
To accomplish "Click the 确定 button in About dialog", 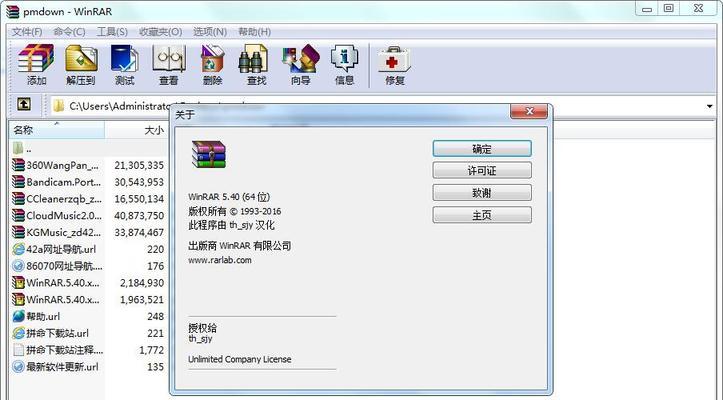I will pyautogui.click(x=482, y=149).
